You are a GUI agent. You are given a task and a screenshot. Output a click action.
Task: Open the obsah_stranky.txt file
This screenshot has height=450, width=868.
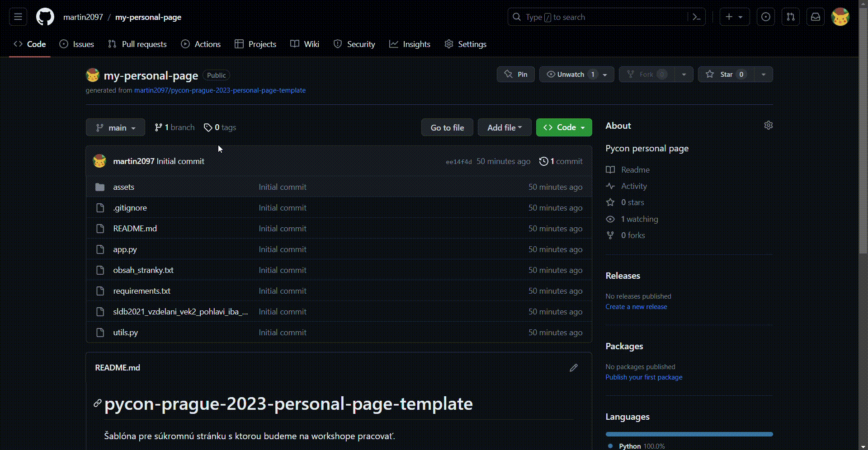(143, 270)
